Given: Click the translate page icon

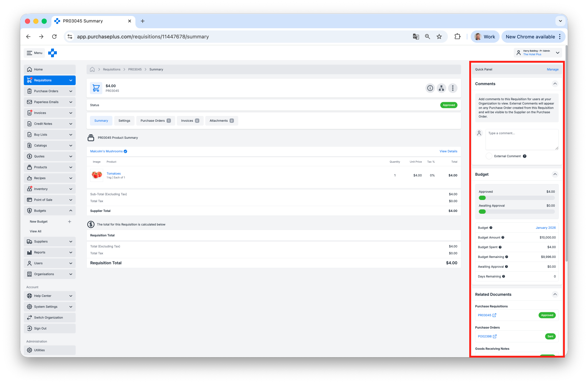Looking at the screenshot, I should pyautogui.click(x=416, y=37).
